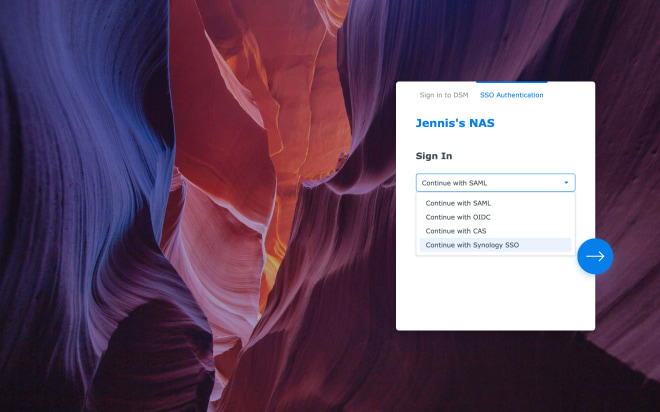Open the Continue with SAML combo box
The image size is (660, 412).
click(x=490, y=183)
